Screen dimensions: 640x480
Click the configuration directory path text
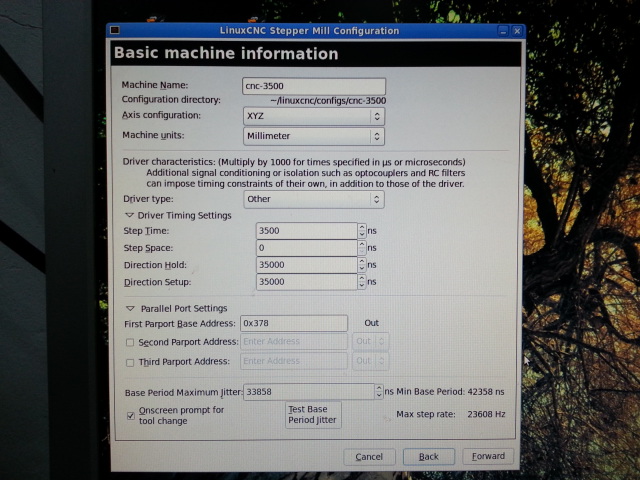click(328, 101)
